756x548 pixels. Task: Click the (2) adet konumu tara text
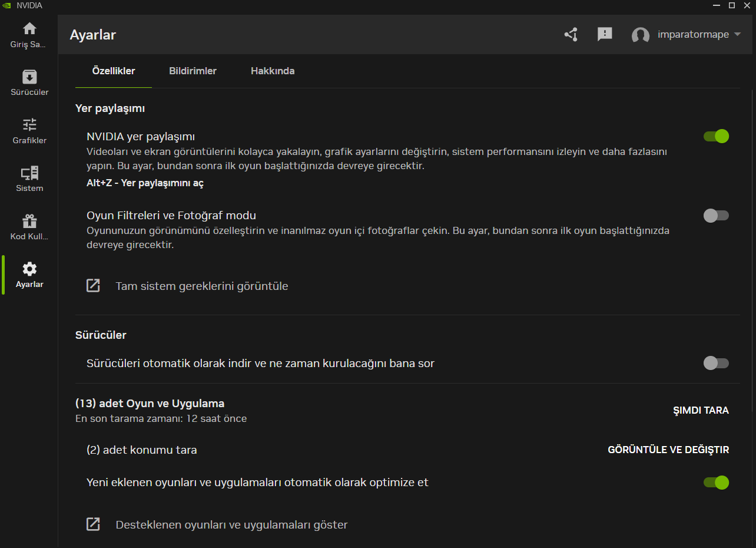point(142,450)
